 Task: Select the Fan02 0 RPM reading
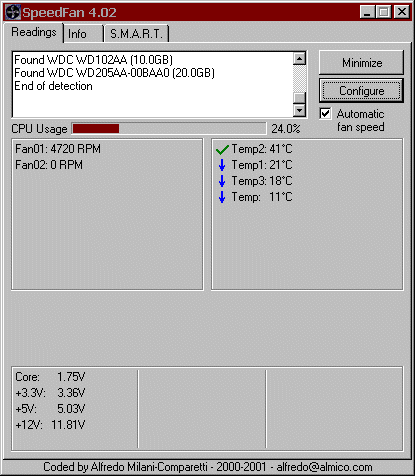coord(49,165)
